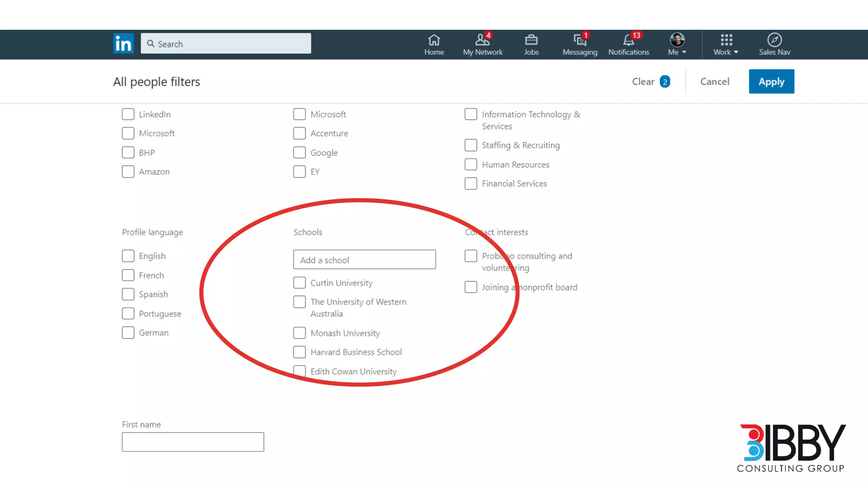Select the Harvard Business School checkbox

pyautogui.click(x=299, y=352)
